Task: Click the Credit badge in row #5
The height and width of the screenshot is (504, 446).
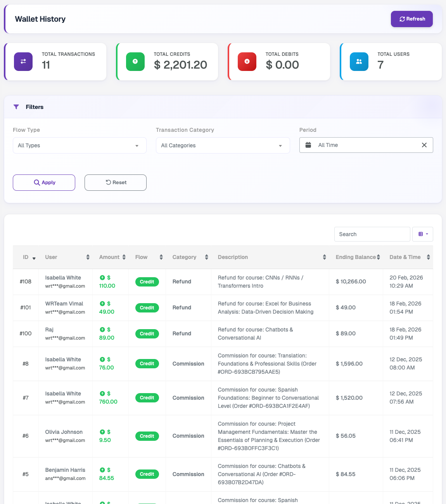Action: pos(147,474)
